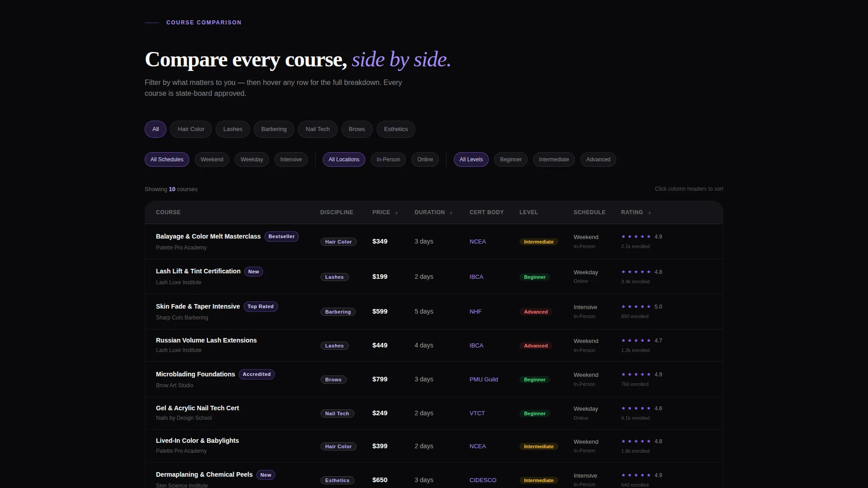Switch to the Lashes discipline tab
Viewport: 868px width, 488px height.
tap(232, 129)
